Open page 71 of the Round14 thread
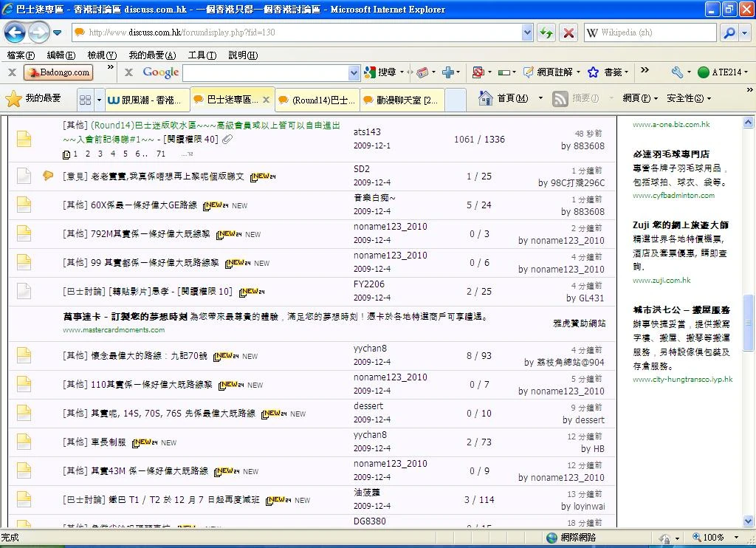 [161, 154]
